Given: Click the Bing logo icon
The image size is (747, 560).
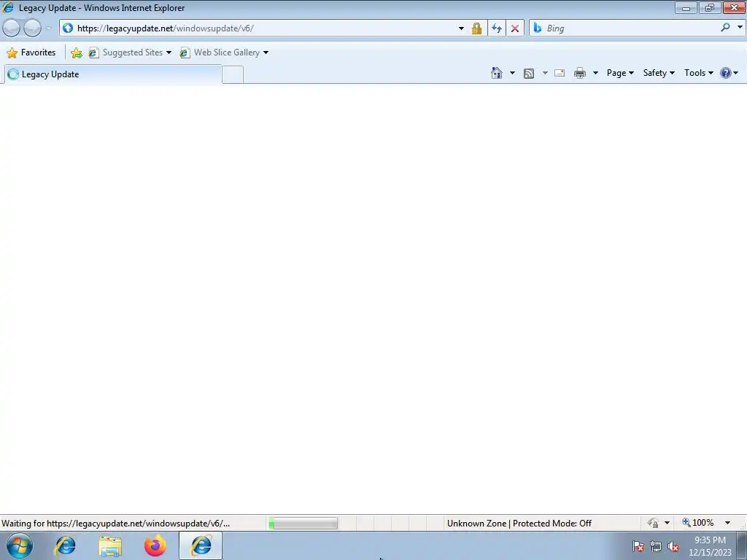Looking at the screenshot, I should click(x=538, y=28).
